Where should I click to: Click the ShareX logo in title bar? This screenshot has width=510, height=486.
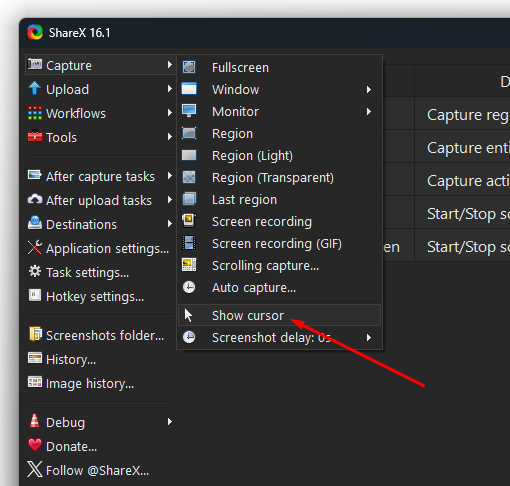(x=35, y=33)
